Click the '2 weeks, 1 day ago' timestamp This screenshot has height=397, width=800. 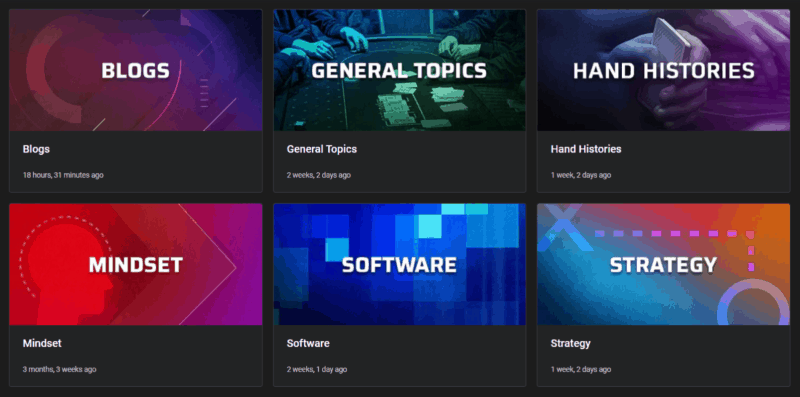[316, 369]
